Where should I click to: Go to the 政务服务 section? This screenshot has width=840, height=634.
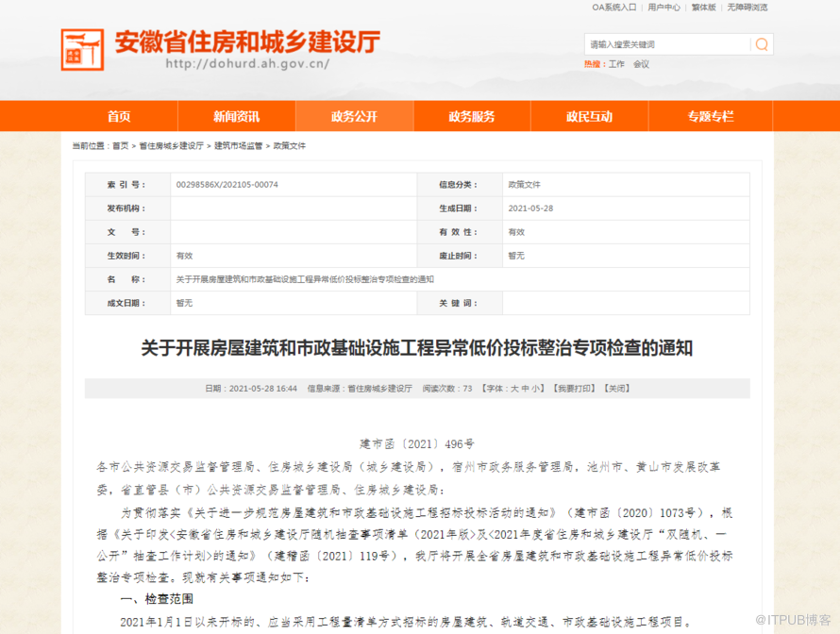click(472, 116)
